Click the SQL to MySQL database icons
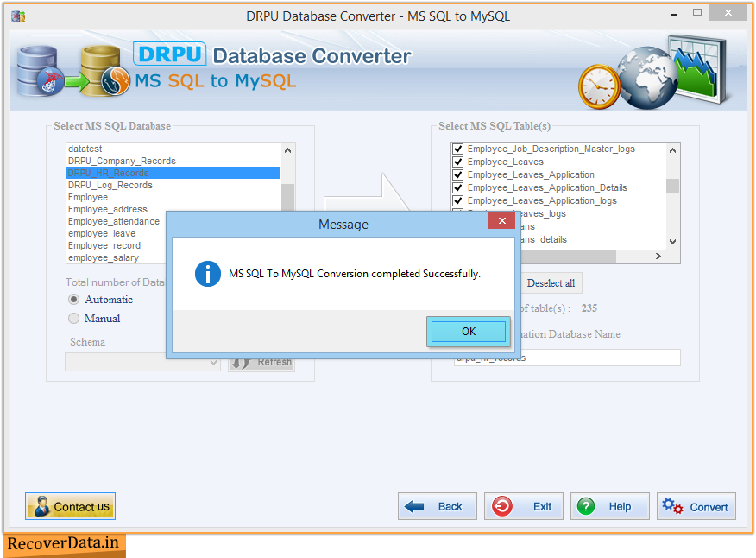This screenshot has height=558, width=756. click(x=73, y=71)
